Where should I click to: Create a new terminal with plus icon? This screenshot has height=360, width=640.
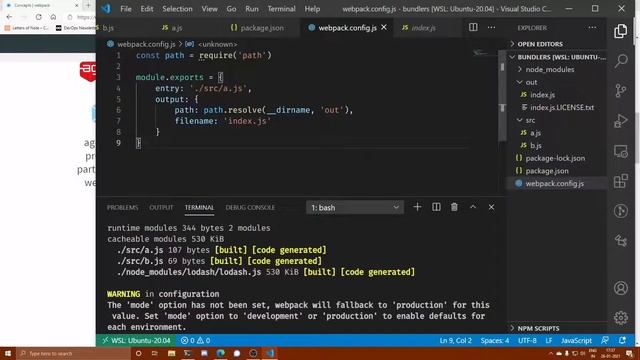(x=417, y=207)
